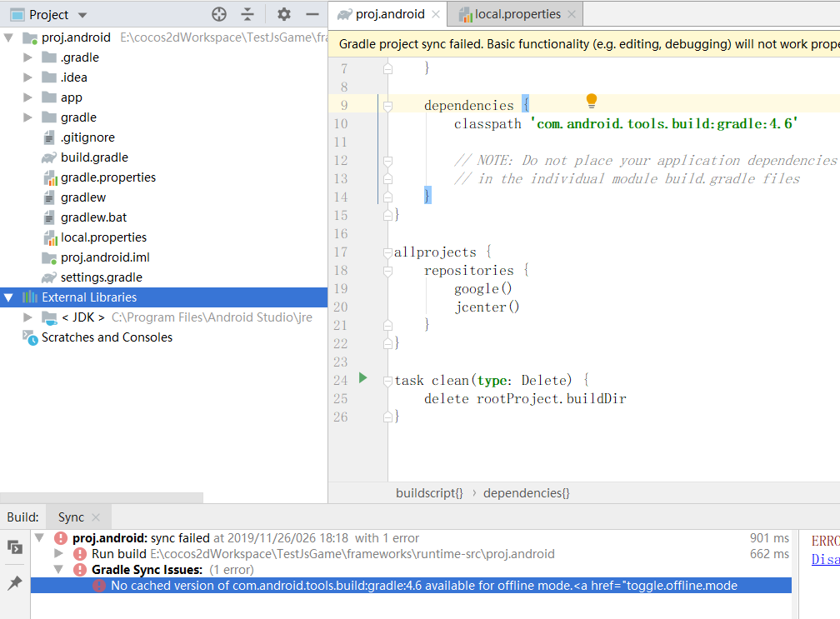The width and height of the screenshot is (840, 619).
Task: Expand the Run build node
Action: coord(58,554)
